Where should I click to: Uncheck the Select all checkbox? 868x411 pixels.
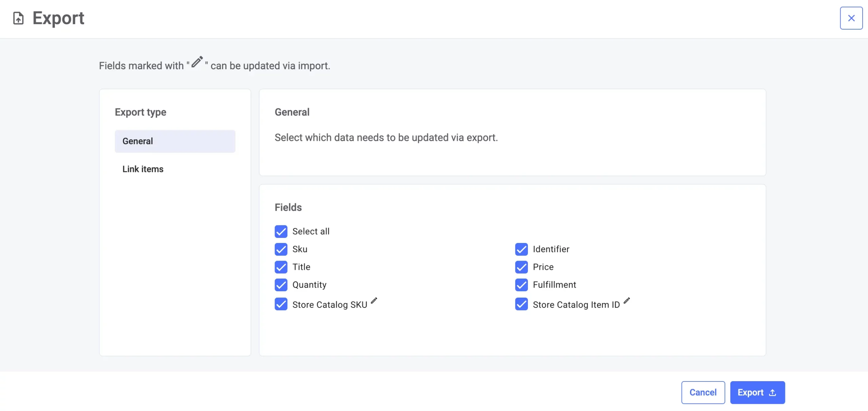click(281, 231)
